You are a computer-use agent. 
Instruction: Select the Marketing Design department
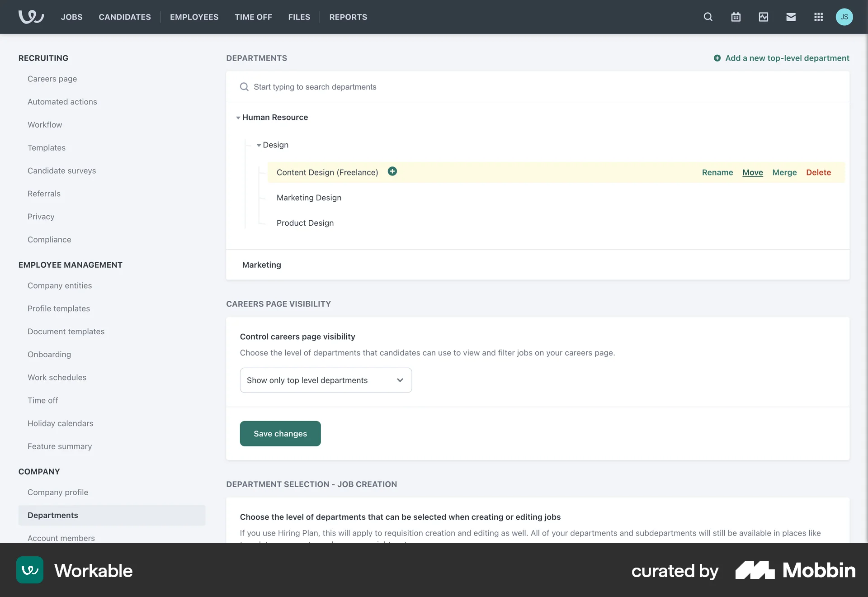309,197
